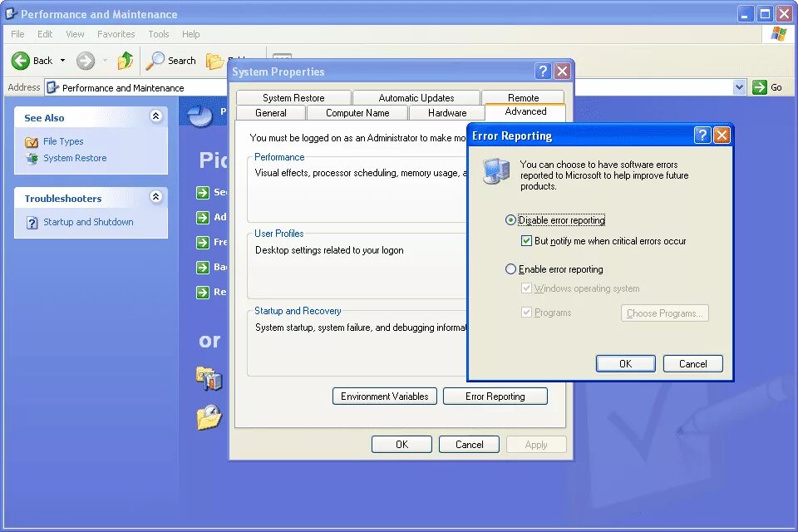
Task: Click Cancel in System Properties dialog
Action: point(469,445)
